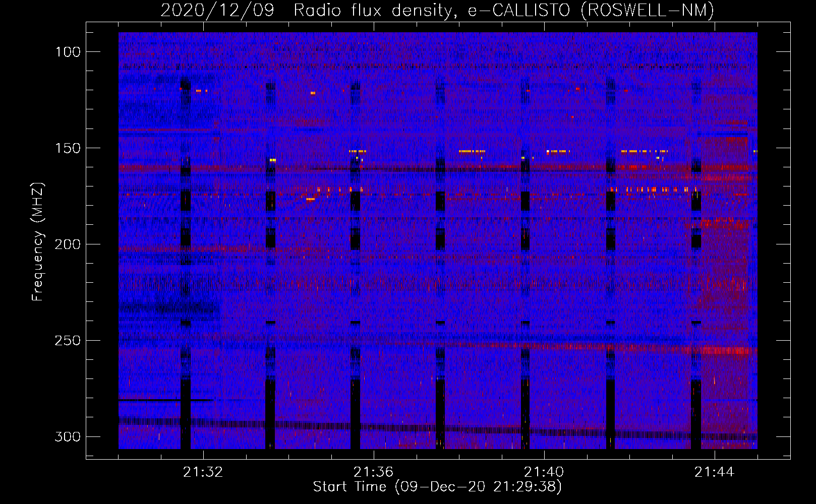The width and height of the screenshot is (816, 504).
Task: Click the 21:32 time tick label
Action: (x=203, y=472)
